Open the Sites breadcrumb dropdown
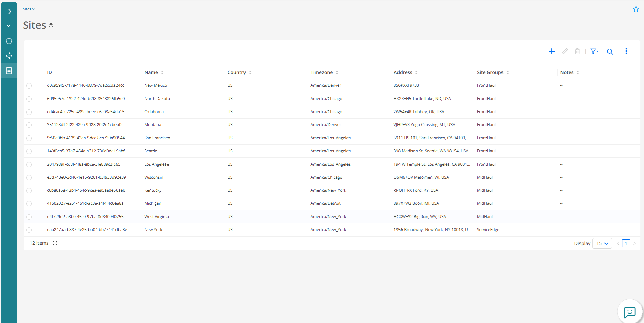The width and height of the screenshot is (644, 323). click(x=29, y=9)
